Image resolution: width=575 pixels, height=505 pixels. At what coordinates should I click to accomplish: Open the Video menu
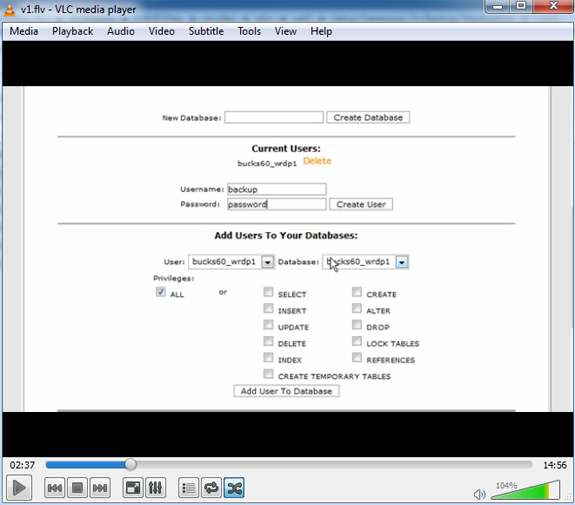(x=161, y=31)
